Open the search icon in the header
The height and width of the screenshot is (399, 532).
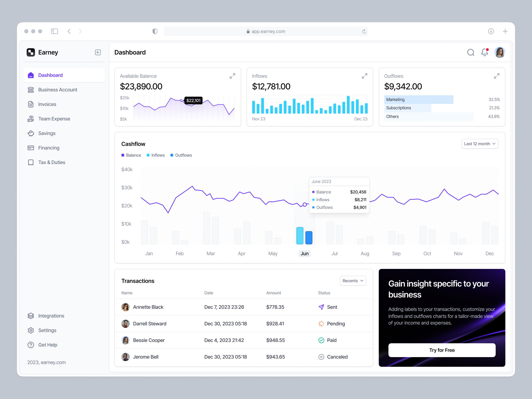(x=471, y=52)
